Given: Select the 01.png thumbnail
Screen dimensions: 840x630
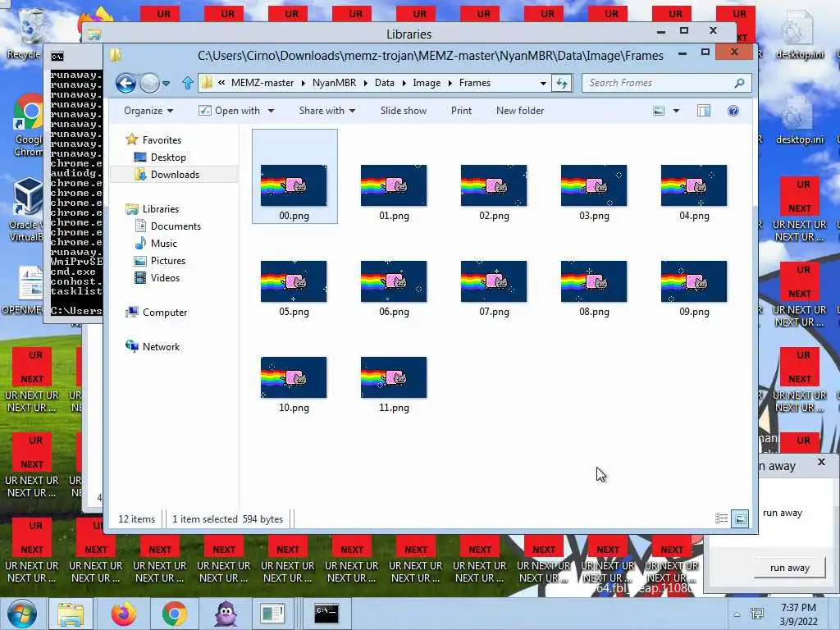Looking at the screenshot, I should click(x=394, y=185).
